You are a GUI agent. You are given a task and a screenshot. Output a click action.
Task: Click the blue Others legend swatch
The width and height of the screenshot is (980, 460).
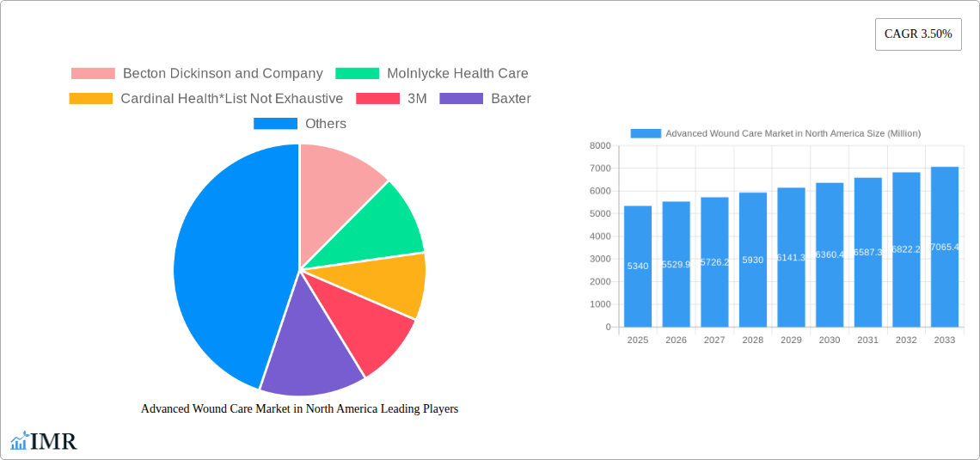(x=276, y=124)
